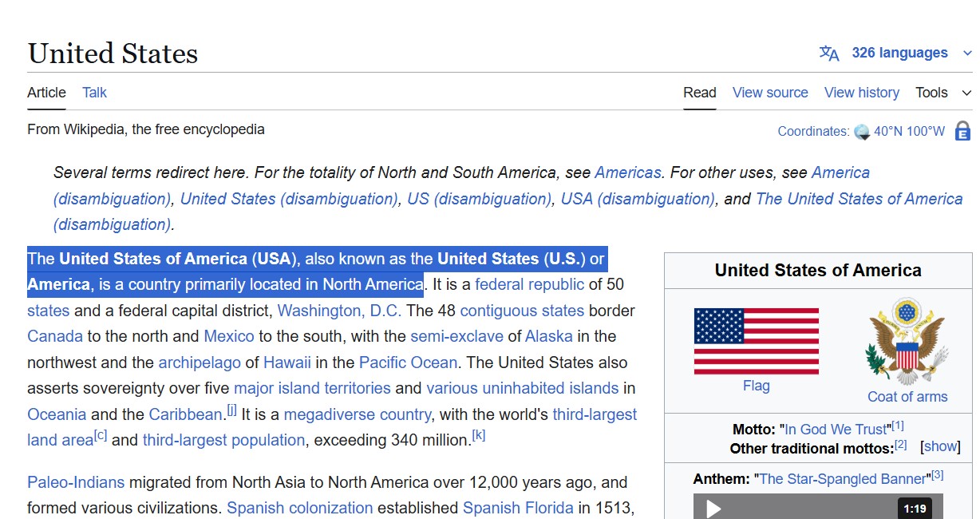The width and height of the screenshot is (980, 519).
Task: Open United States (disambiguation) link
Action: click(x=289, y=199)
